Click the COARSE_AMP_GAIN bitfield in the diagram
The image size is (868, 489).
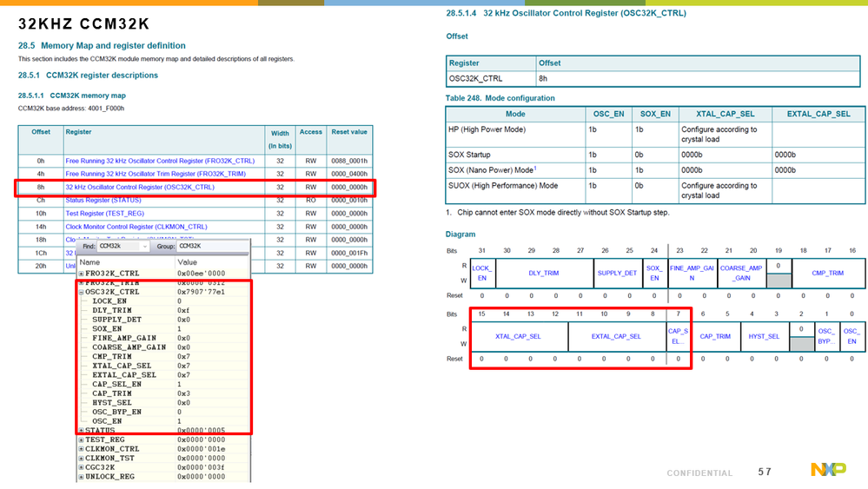[742, 274]
